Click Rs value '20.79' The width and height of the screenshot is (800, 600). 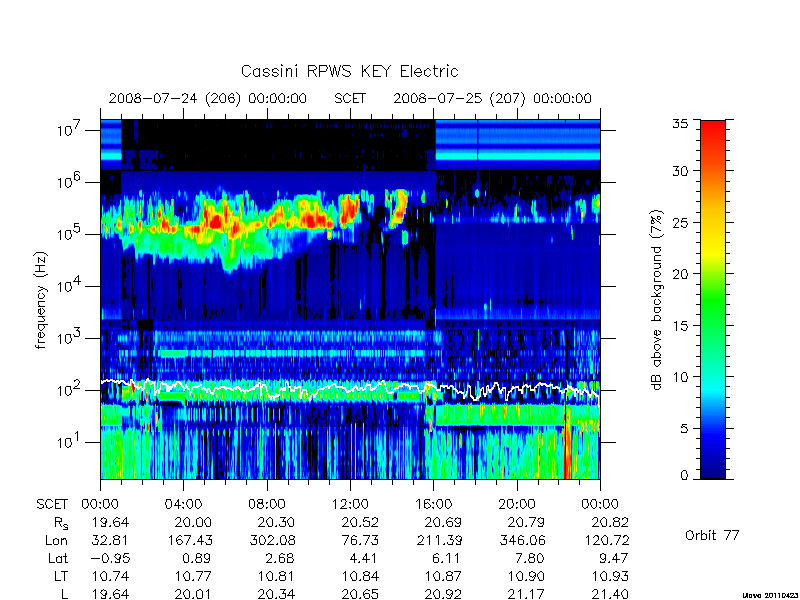tap(526, 522)
